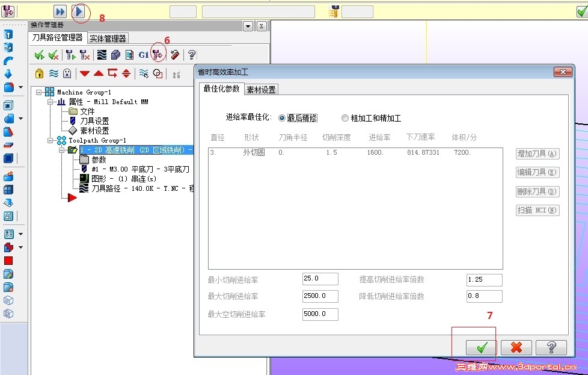Screen dimensions: 588x375
Task: Open dropdown beside red-blue stepped block icon
Action: point(20,247)
